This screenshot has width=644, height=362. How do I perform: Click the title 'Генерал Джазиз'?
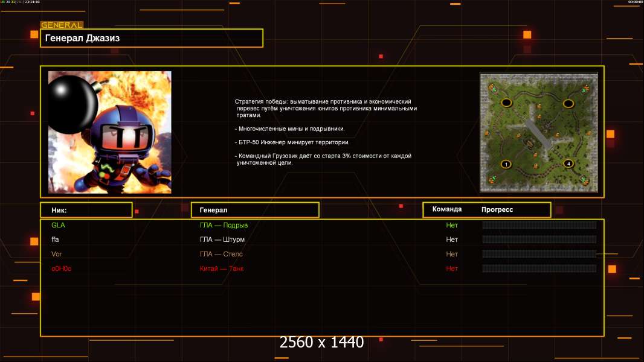tap(82, 38)
